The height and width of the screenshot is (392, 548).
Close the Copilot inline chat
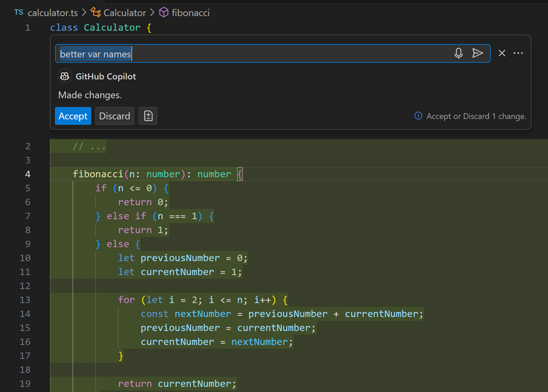tap(502, 53)
